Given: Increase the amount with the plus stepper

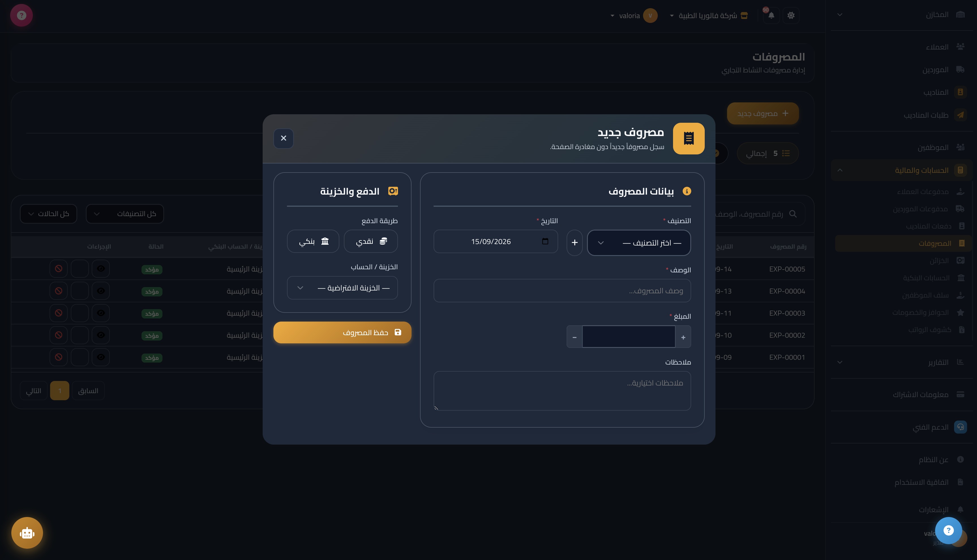Looking at the screenshot, I should click(683, 337).
